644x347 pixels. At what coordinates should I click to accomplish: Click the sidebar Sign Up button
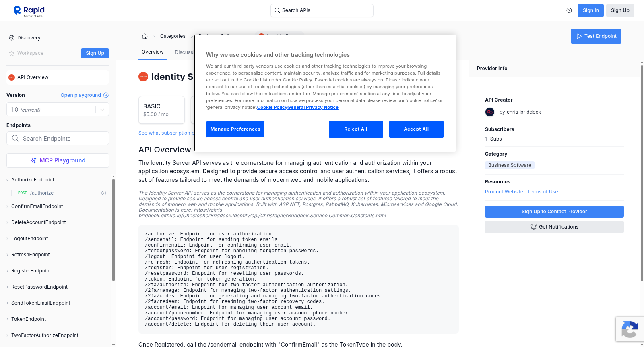(x=95, y=53)
